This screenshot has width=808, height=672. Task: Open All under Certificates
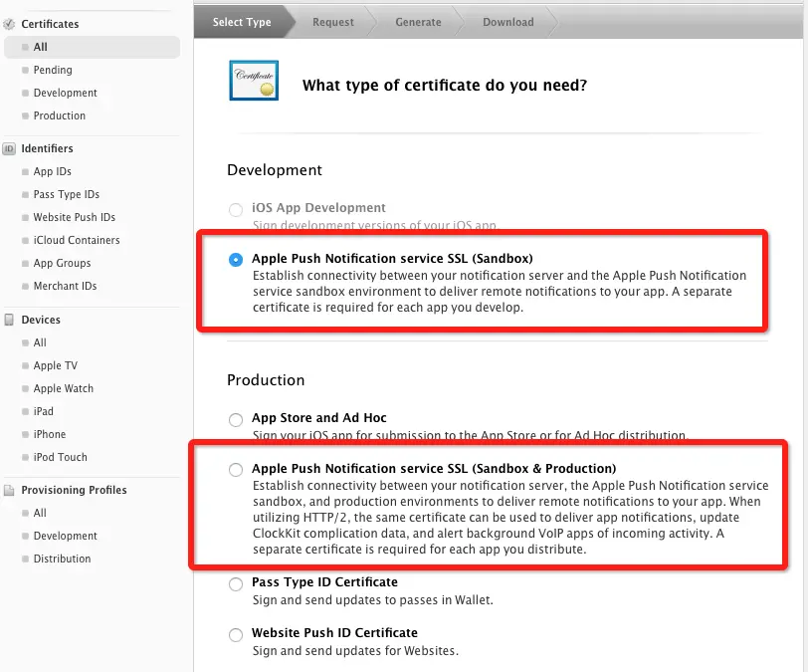92,47
